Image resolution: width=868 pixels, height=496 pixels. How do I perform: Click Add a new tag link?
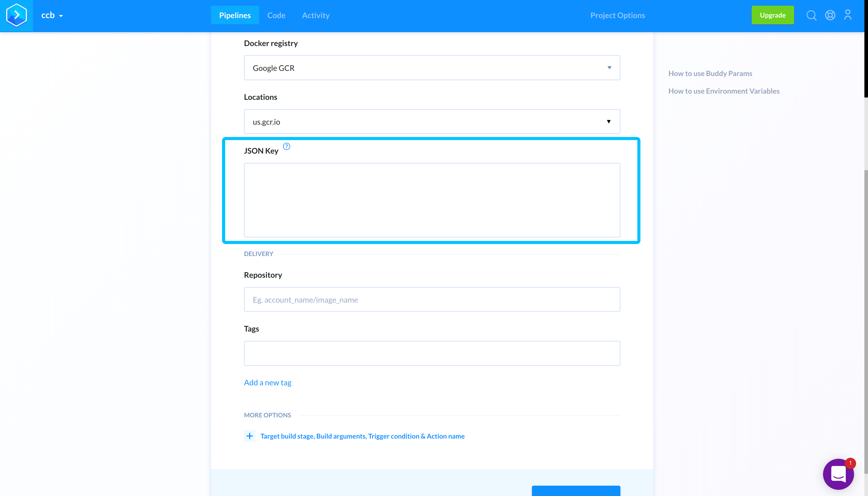point(268,382)
